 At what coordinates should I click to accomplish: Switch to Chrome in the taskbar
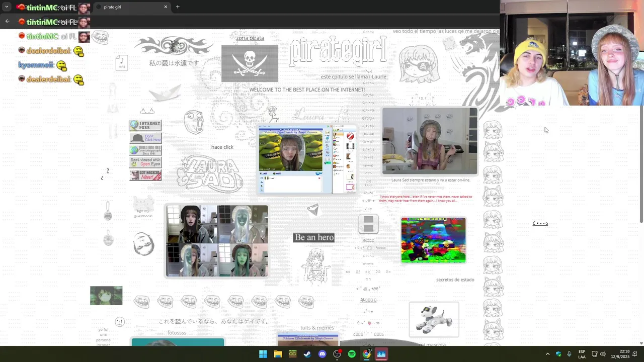tap(366, 354)
